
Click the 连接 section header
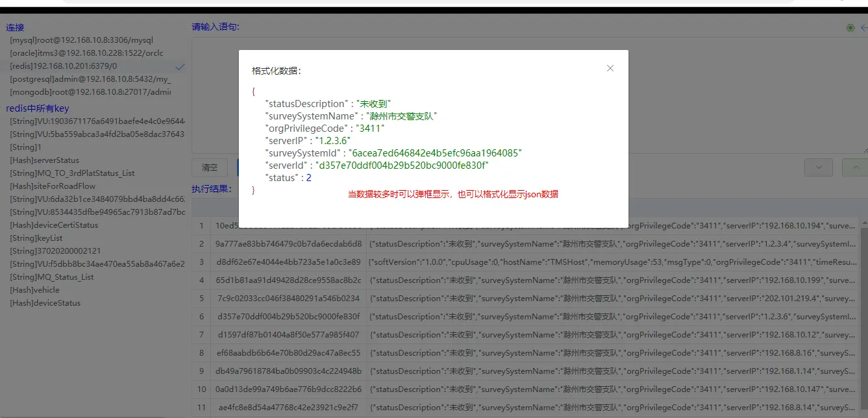14,27
